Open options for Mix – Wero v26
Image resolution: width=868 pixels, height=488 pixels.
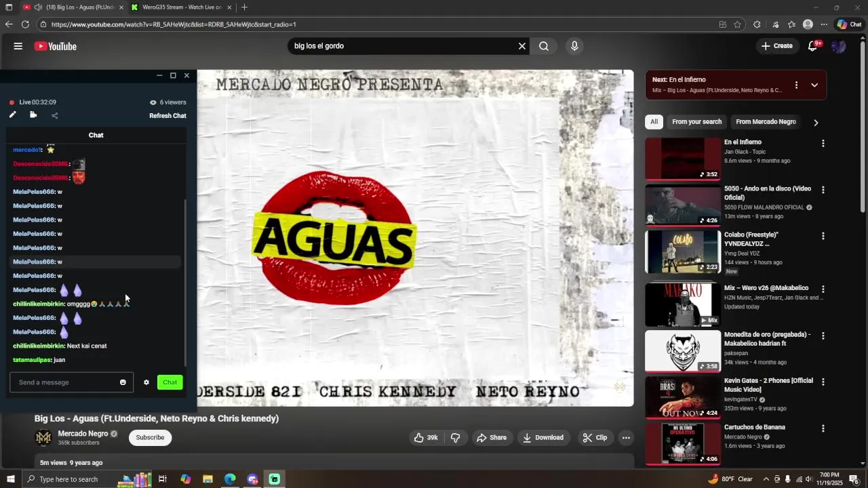click(823, 289)
